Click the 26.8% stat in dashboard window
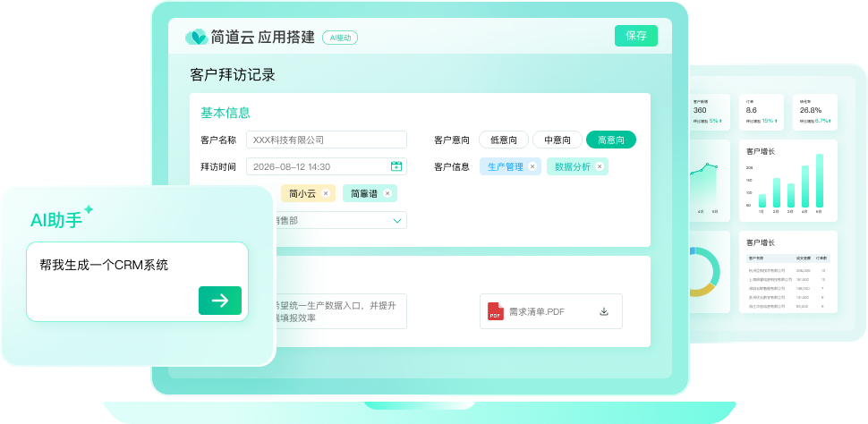Image resolution: width=868 pixels, height=424 pixels. (811, 110)
